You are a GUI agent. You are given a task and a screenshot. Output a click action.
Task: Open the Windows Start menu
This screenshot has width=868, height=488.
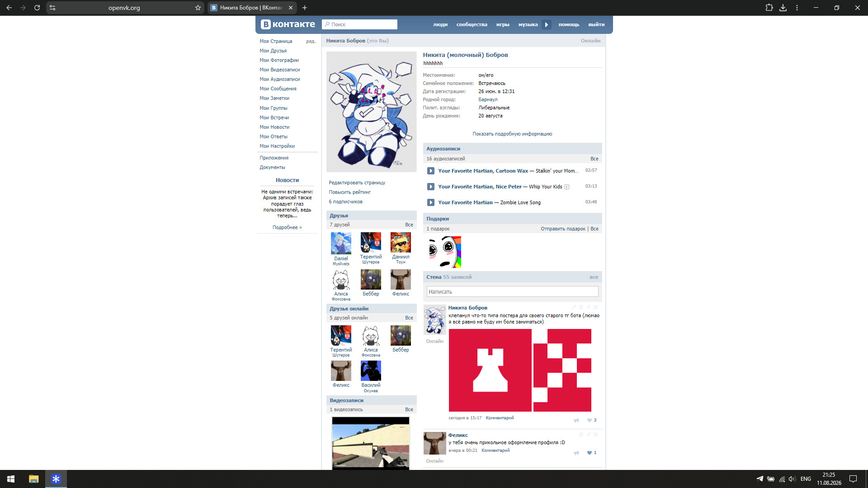(11, 479)
